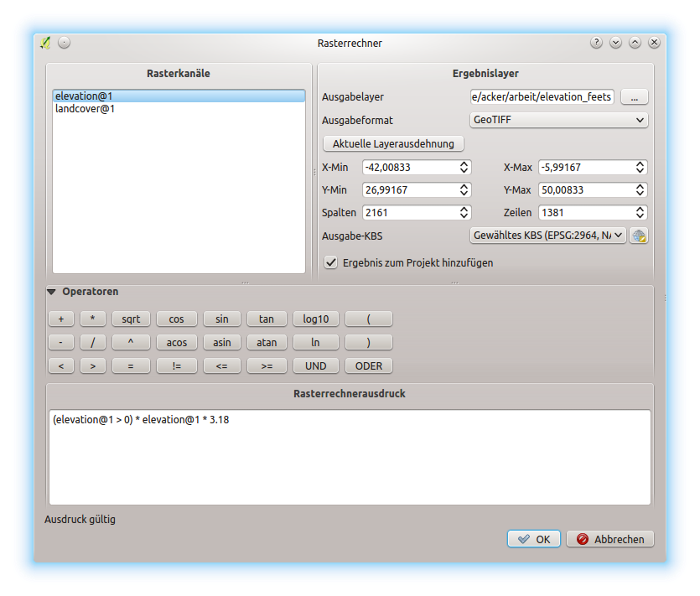Open the Ausgabeformat GeoTIFF dropdown

(x=559, y=121)
